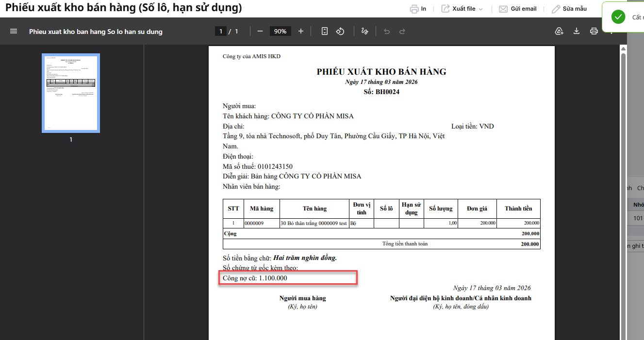Image resolution: width=644 pixels, height=340 pixels.
Task: Zoom out with the minus button
Action: pos(260,31)
